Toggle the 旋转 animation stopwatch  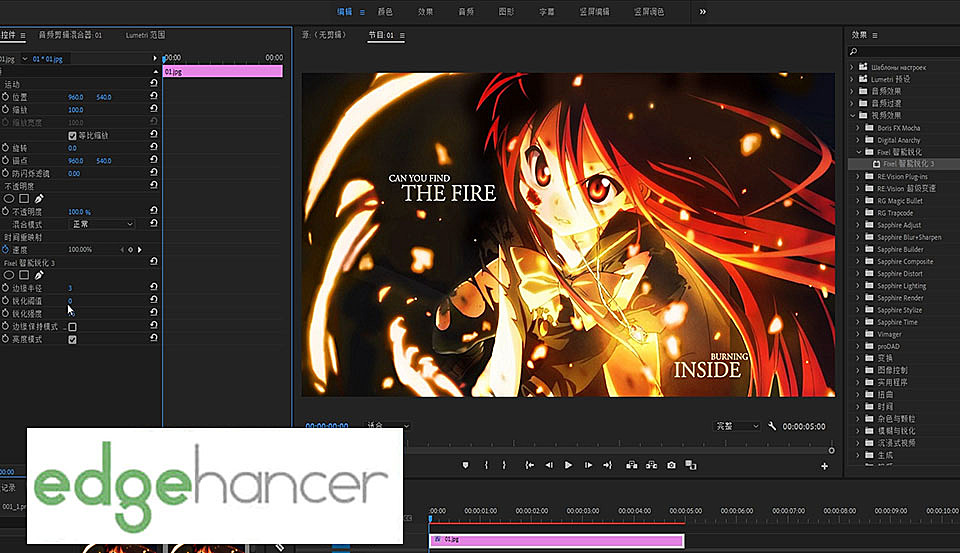coord(6,148)
